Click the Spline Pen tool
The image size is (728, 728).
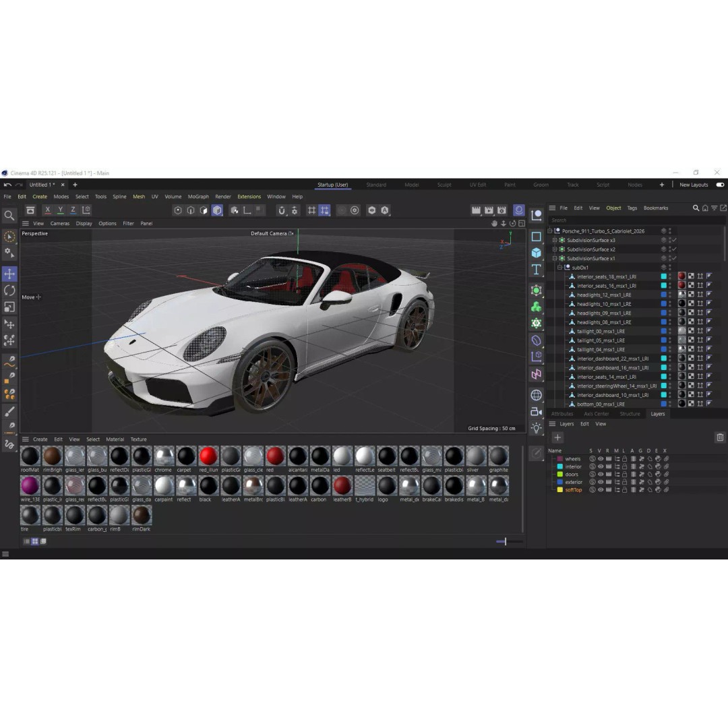(x=9, y=362)
